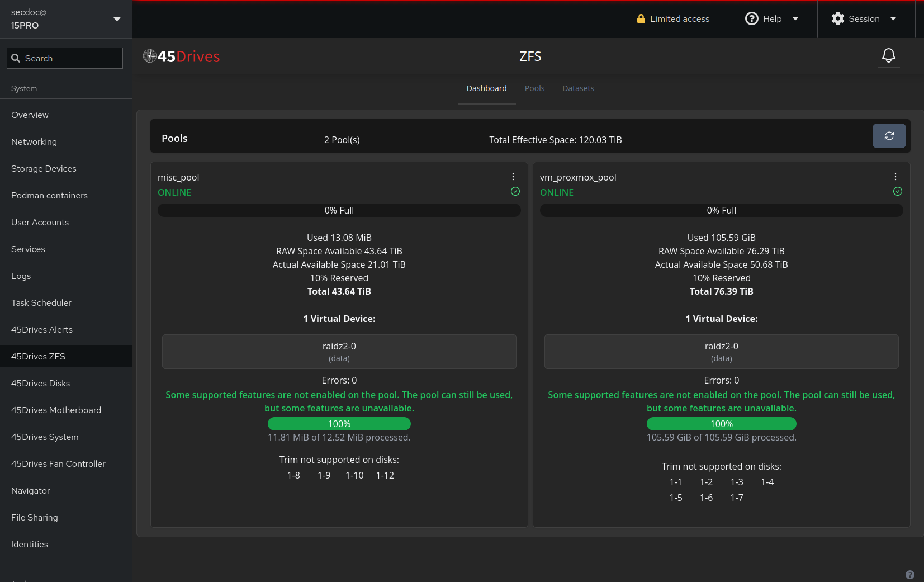This screenshot has height=582, width=924.
Task: Click disk 1-8 in misc_pool
Action: pyautogui.click(x=293, y=475)
